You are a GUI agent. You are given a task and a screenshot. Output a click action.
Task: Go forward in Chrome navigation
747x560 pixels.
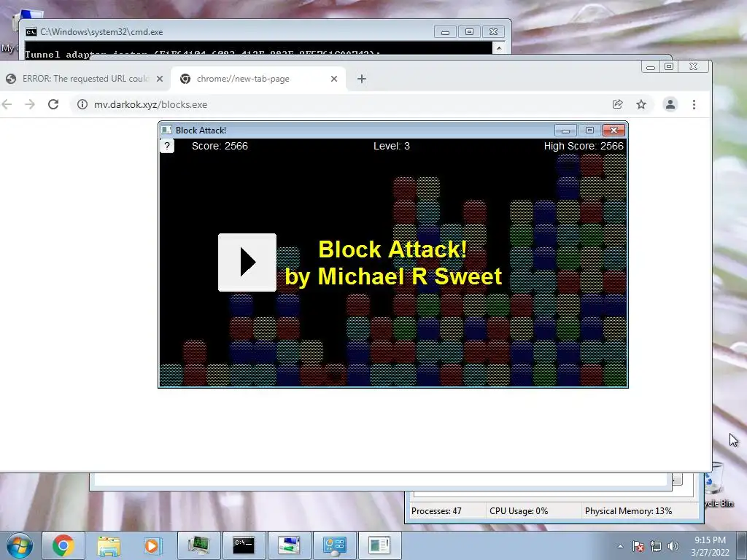click(x=29, y=104)
